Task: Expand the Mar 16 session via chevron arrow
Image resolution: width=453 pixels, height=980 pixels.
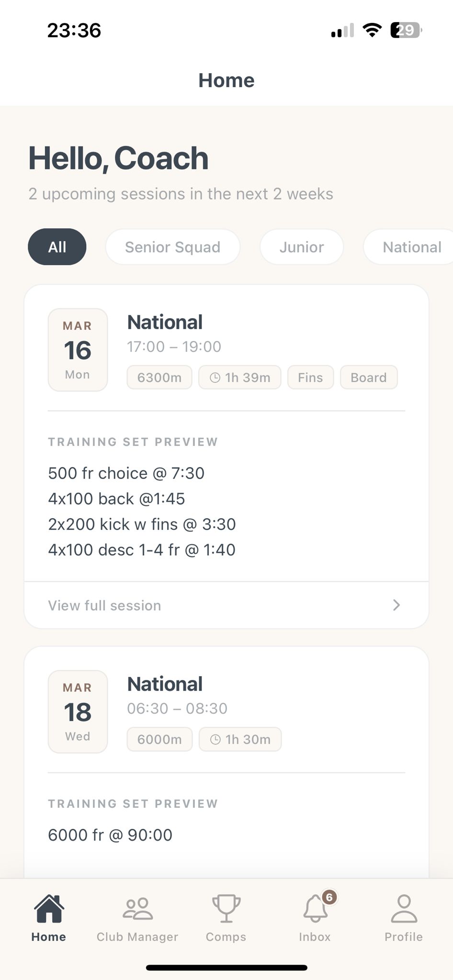Action: (x=396, y=605)
